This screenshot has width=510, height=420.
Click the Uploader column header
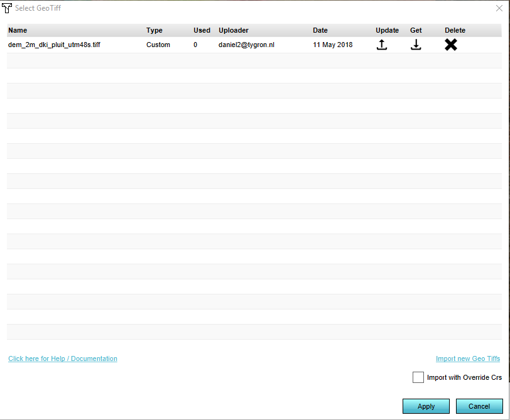[234, 30]
